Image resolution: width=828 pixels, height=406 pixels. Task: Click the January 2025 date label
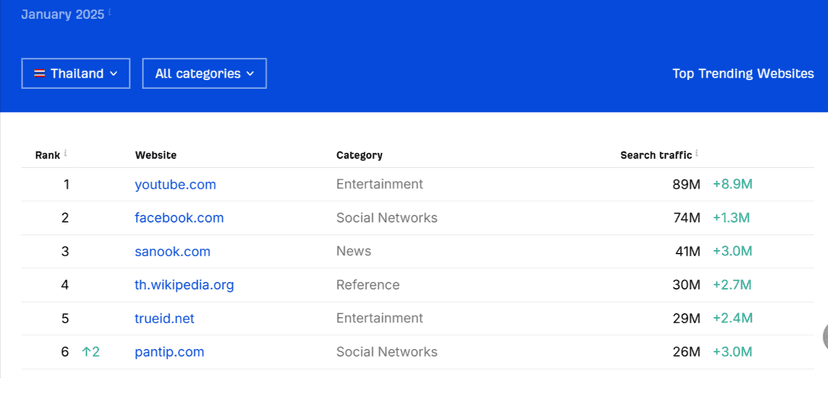(x=63, y=15)
